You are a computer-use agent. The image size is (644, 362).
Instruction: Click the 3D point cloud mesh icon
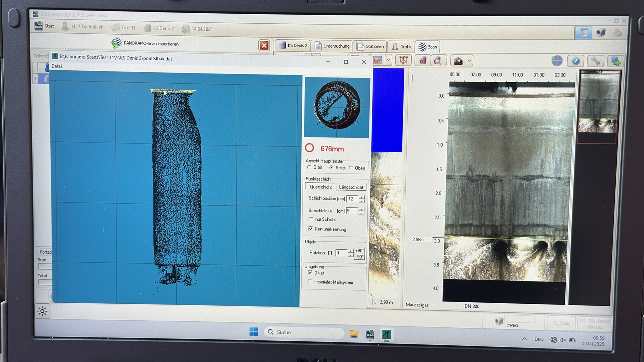403,60
